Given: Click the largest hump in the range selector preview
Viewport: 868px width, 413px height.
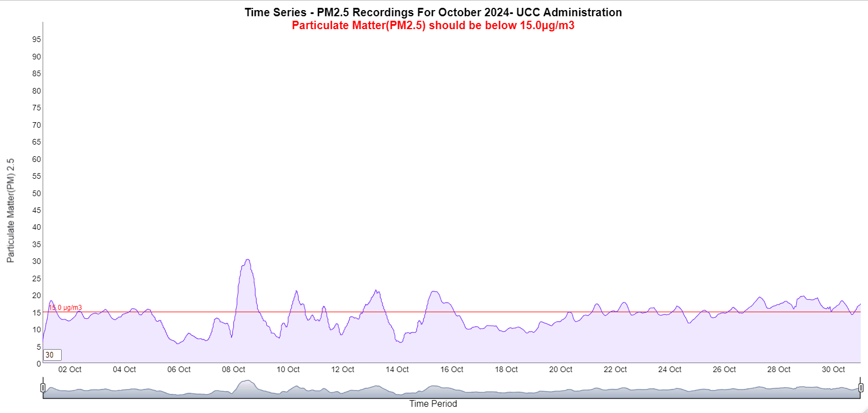Looking at the screenshot, I should point(247,387).
